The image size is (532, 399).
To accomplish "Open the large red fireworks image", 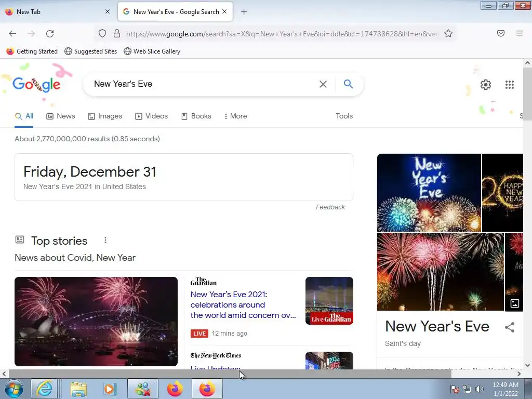I will click(441, 271).
